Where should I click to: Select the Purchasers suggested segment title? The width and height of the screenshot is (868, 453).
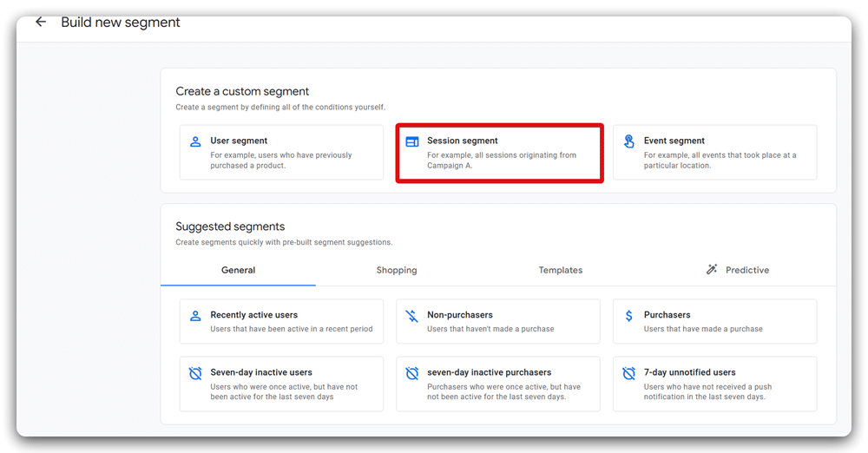[667, 314]
